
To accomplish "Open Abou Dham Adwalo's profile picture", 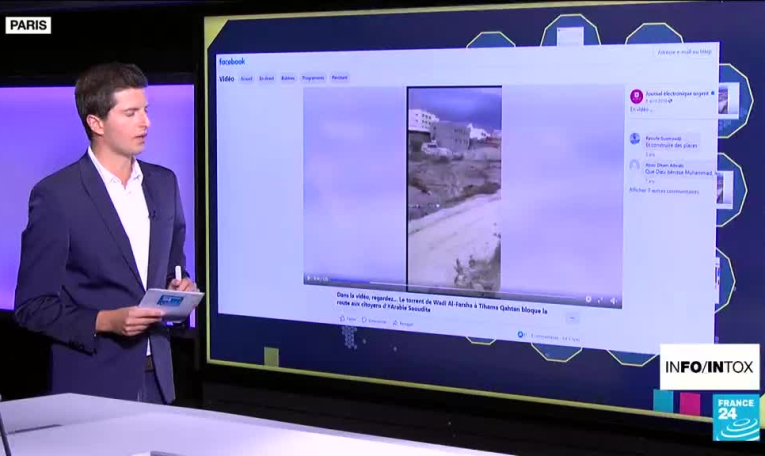I will [x=634, y=166].
